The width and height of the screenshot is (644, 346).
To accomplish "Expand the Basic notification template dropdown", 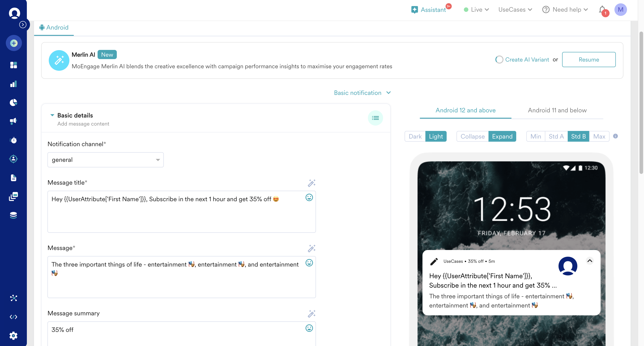I will click(x=362, y=93).
